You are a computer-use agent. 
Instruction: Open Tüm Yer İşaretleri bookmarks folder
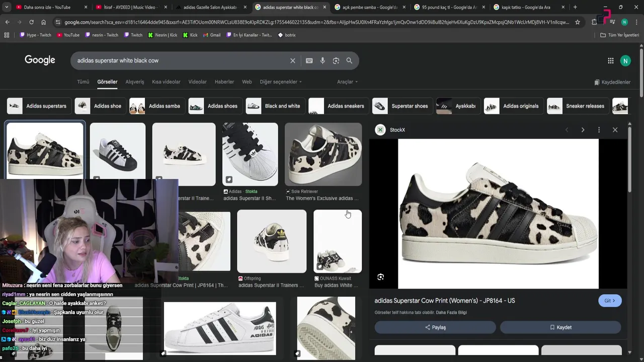[x=619, y=35]
